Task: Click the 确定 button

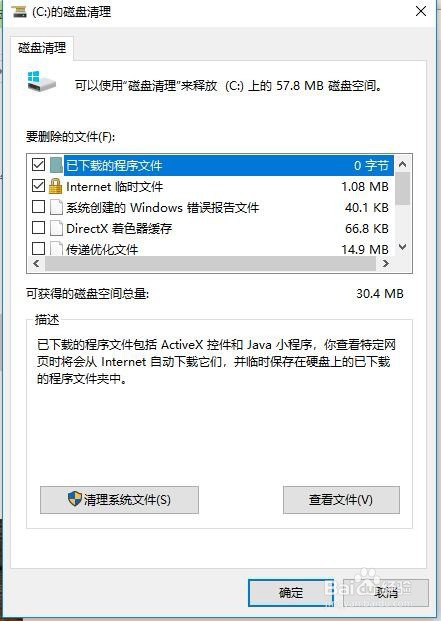Action: click(291, 592)
